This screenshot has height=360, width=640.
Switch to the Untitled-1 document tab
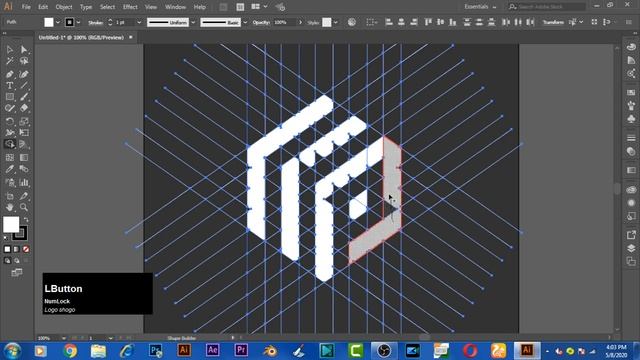(x=81, y=38)
